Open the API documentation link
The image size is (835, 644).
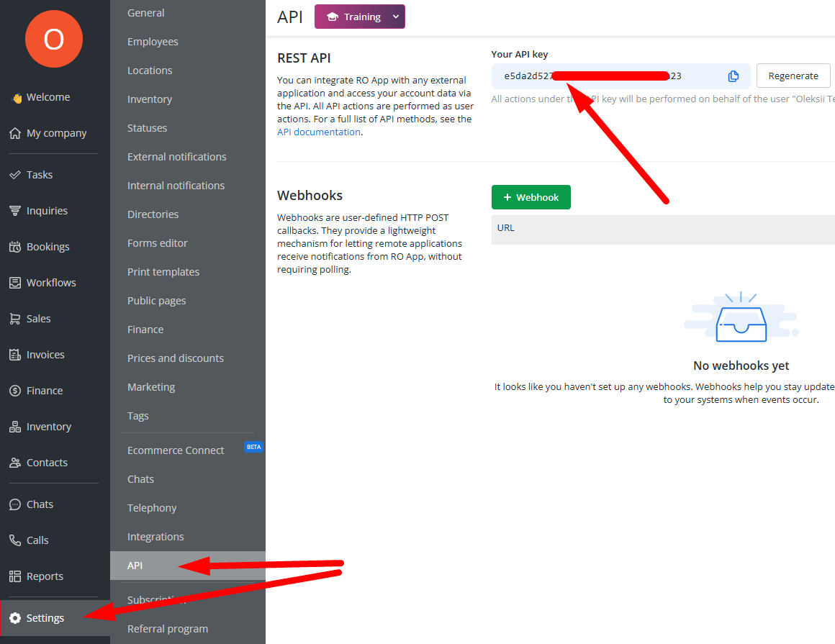click(x=318, y=132)
